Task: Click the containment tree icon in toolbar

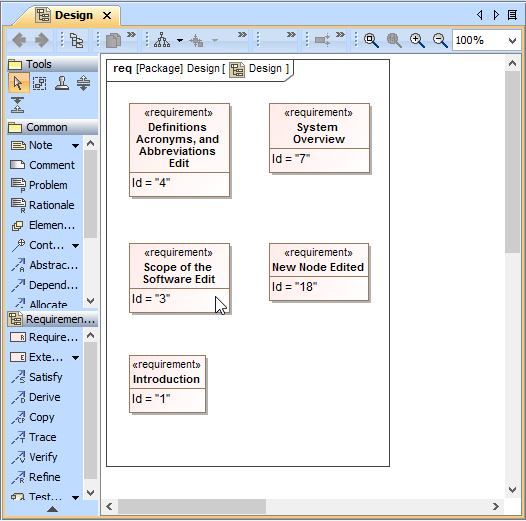Action: (x=76, y=41)
